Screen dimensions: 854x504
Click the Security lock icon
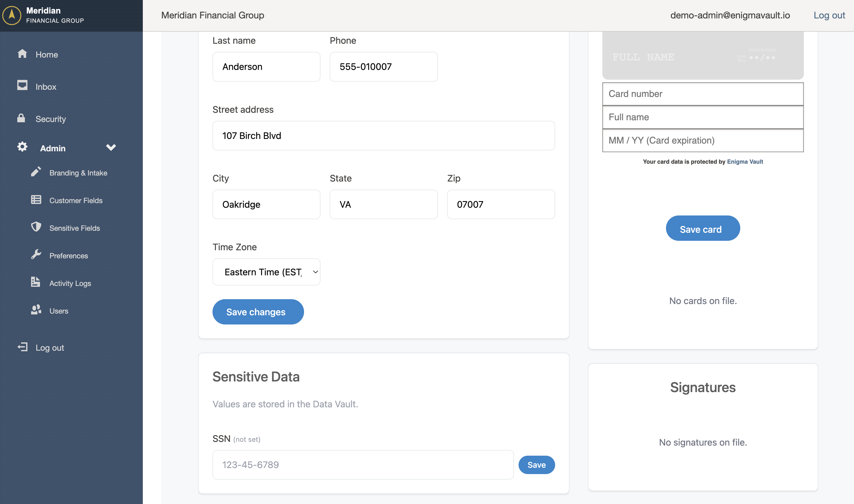pos(21,119)
